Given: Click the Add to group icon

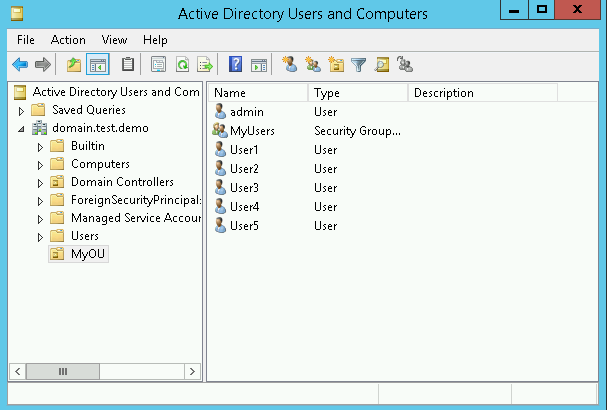Looking at the screenshot, I should [405, 64].
